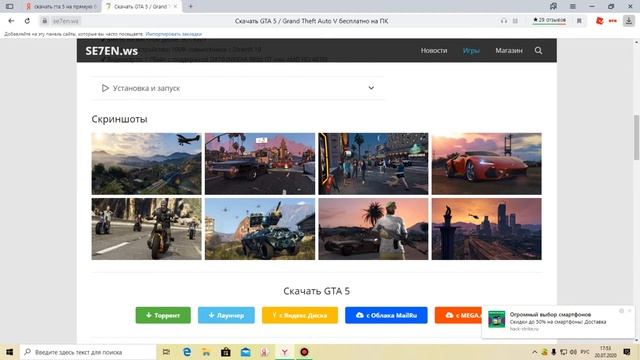Open the '29 отзывов' site reviews
This screenshot has width=640, height=360.
tap(549, 20)
